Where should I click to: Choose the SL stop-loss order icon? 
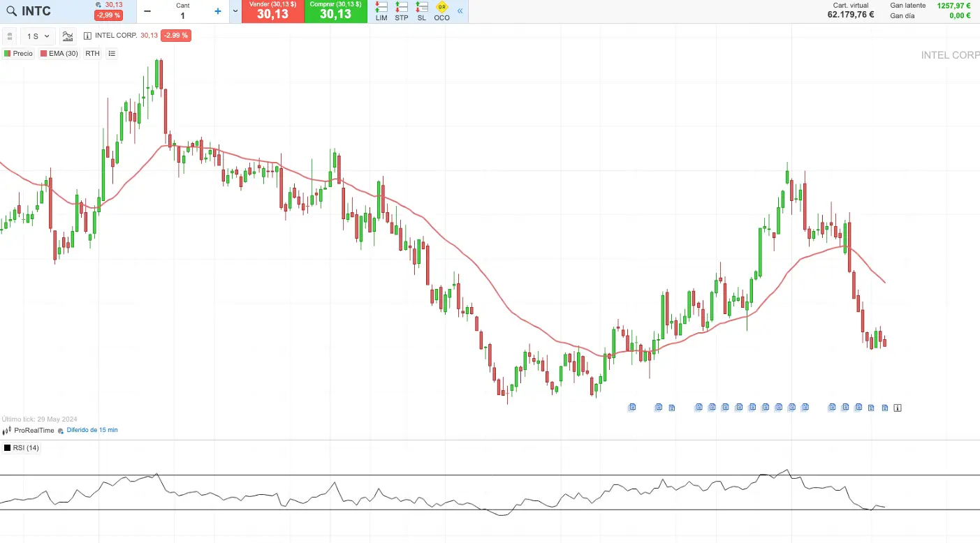pos(421,11)
